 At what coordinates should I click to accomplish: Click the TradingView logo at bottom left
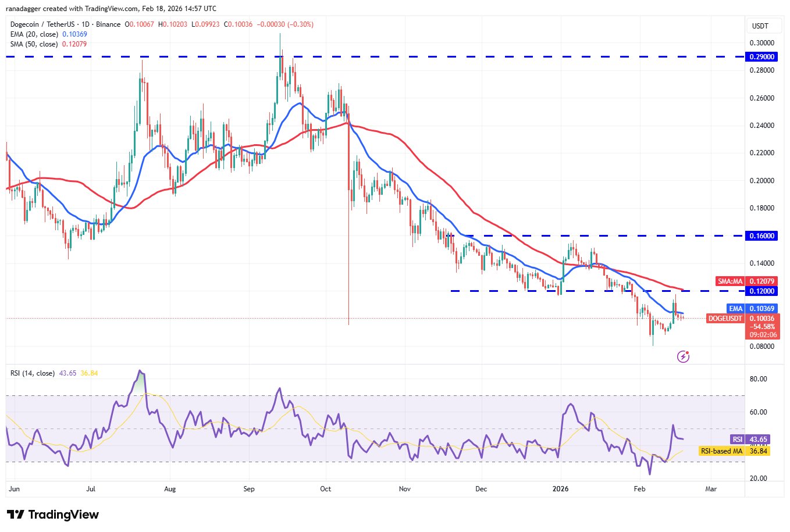click(x=53, y=515)
